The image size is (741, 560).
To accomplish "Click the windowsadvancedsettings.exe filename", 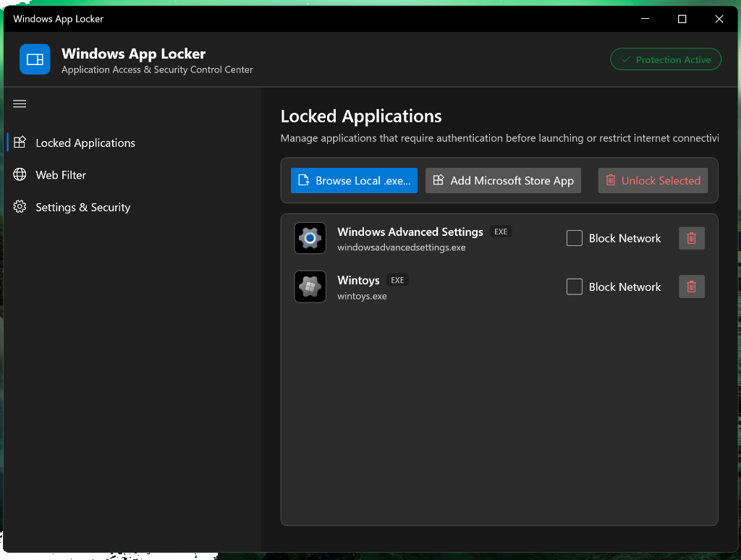I will [x=401, y=247].
